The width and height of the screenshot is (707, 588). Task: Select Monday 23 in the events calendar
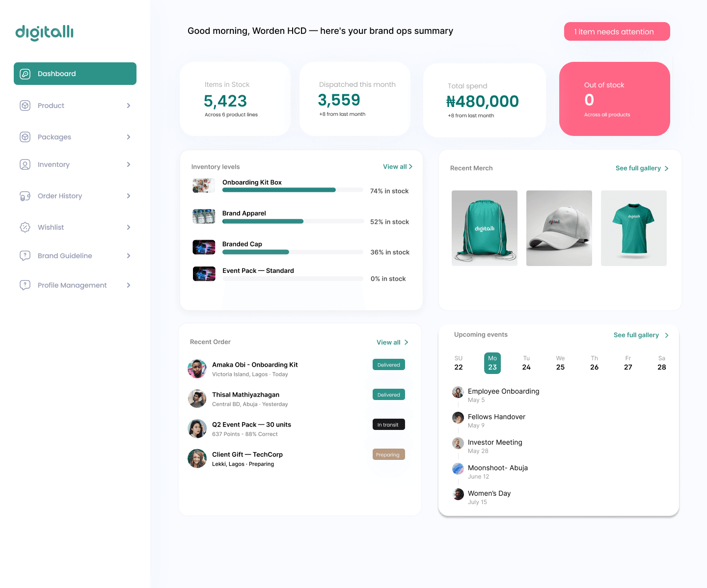[492, 363]
